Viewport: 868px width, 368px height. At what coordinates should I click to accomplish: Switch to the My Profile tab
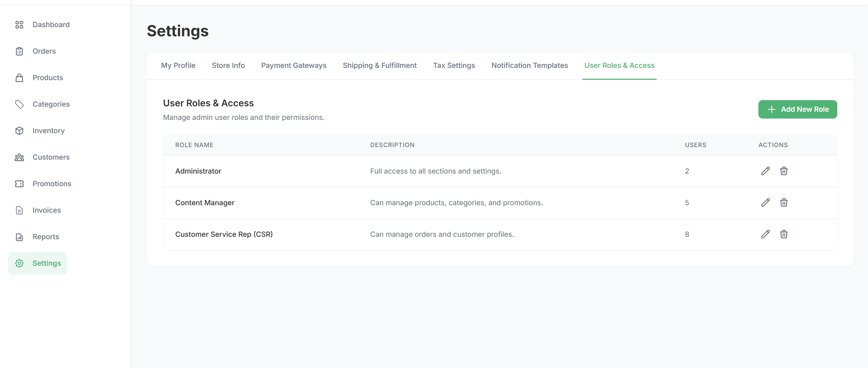[x=178, y=65]
